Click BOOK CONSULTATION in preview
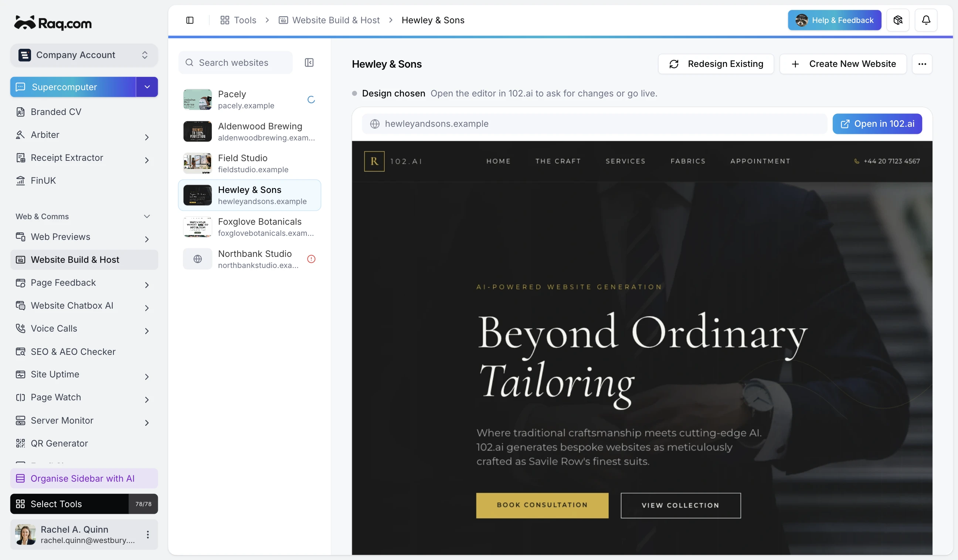The image size is (958, 560). pos(542,505)
